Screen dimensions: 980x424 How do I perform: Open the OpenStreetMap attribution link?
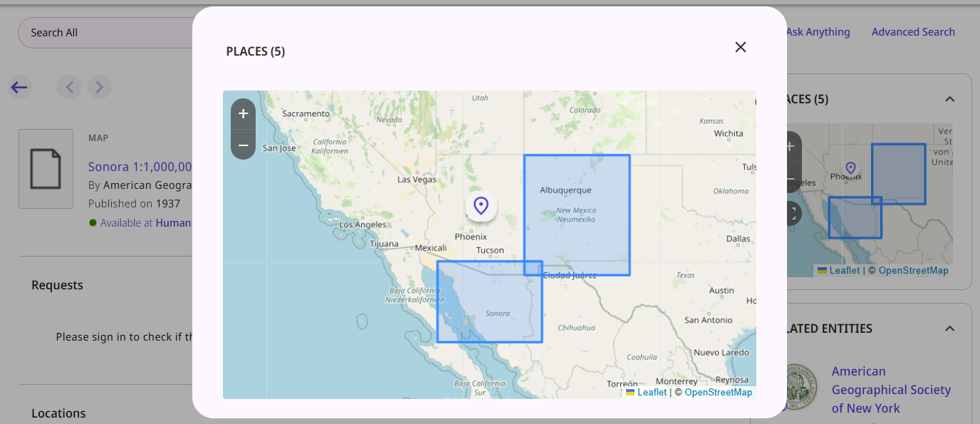coord(719,392)
